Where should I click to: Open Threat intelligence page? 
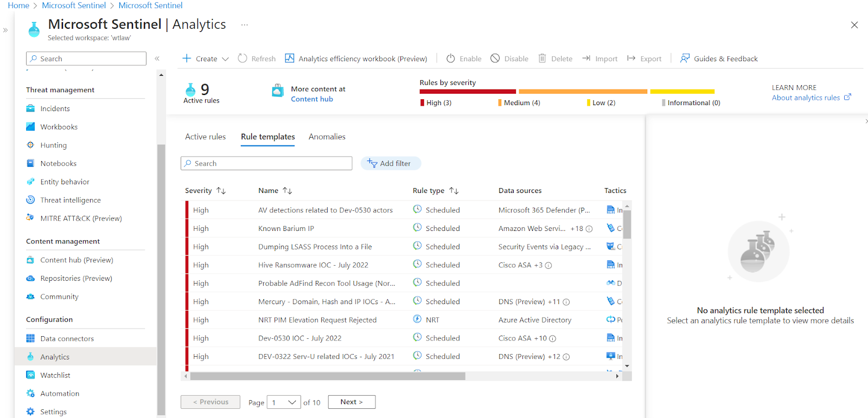[x=71, y=200]
